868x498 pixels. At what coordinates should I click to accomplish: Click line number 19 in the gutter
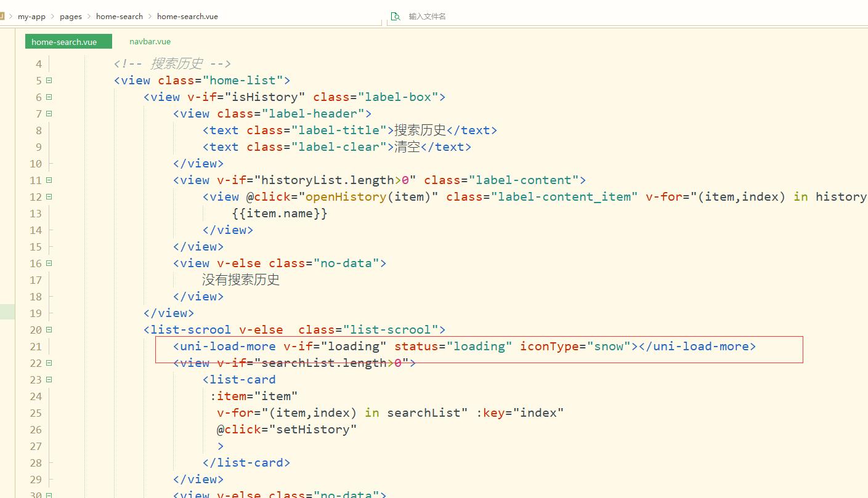[x=36, y=313]
